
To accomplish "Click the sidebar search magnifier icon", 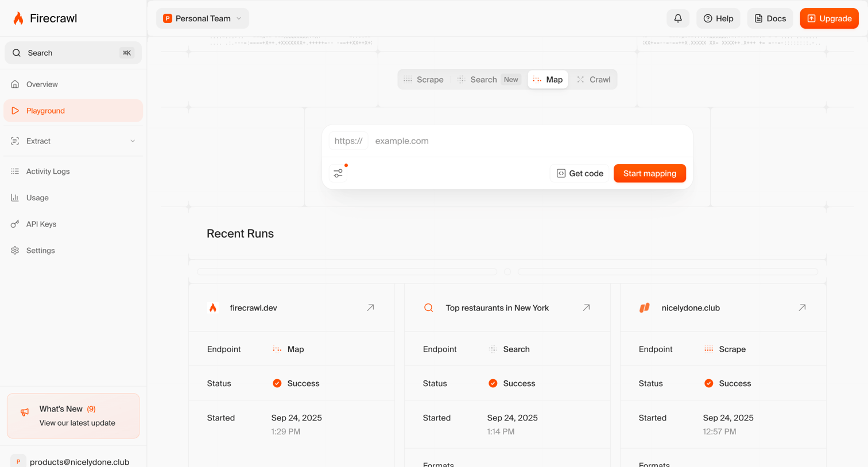I will 17,53.
